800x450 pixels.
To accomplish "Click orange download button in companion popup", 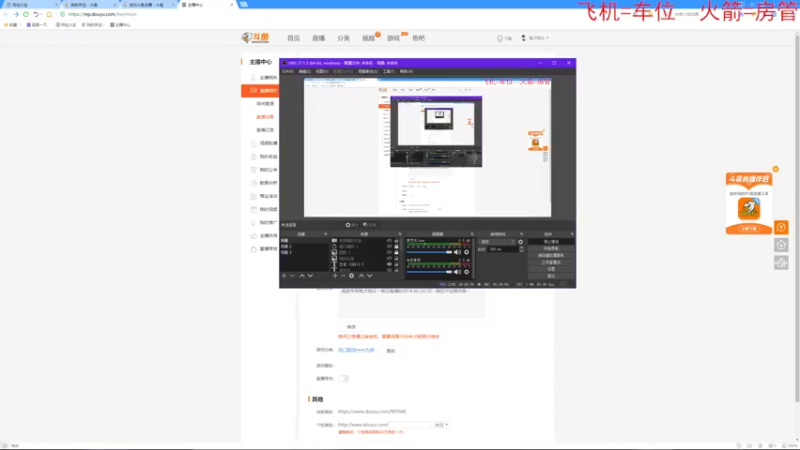I will click(x=749, y=229).
